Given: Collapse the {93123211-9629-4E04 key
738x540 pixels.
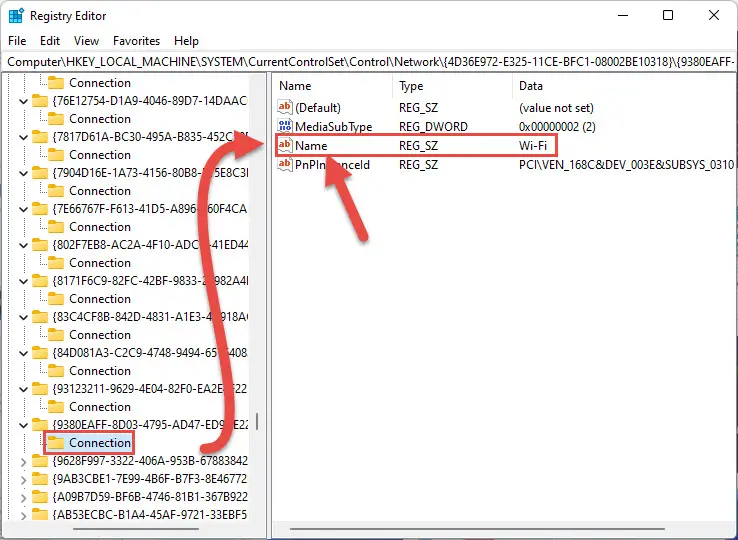Looking at the screenshot, I should click(24, 389).
